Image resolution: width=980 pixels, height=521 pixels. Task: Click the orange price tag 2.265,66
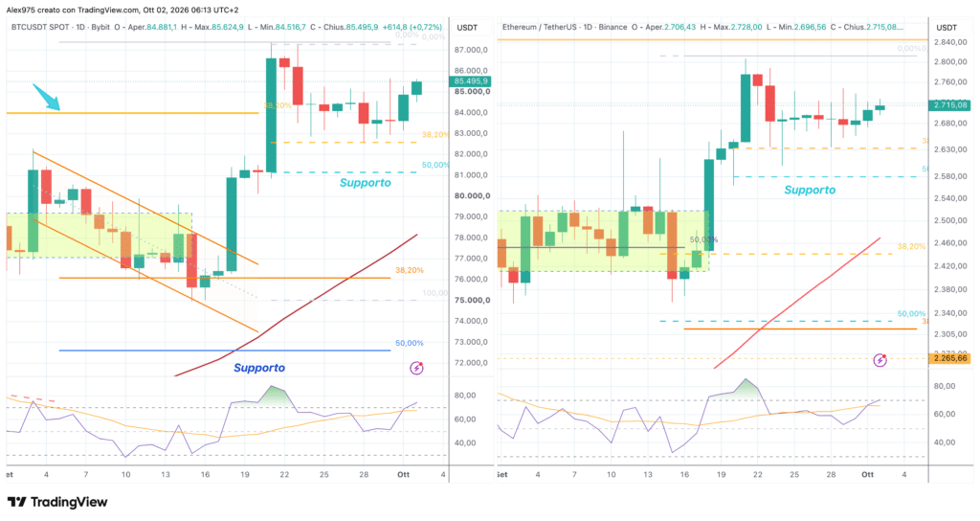point(950,358)
